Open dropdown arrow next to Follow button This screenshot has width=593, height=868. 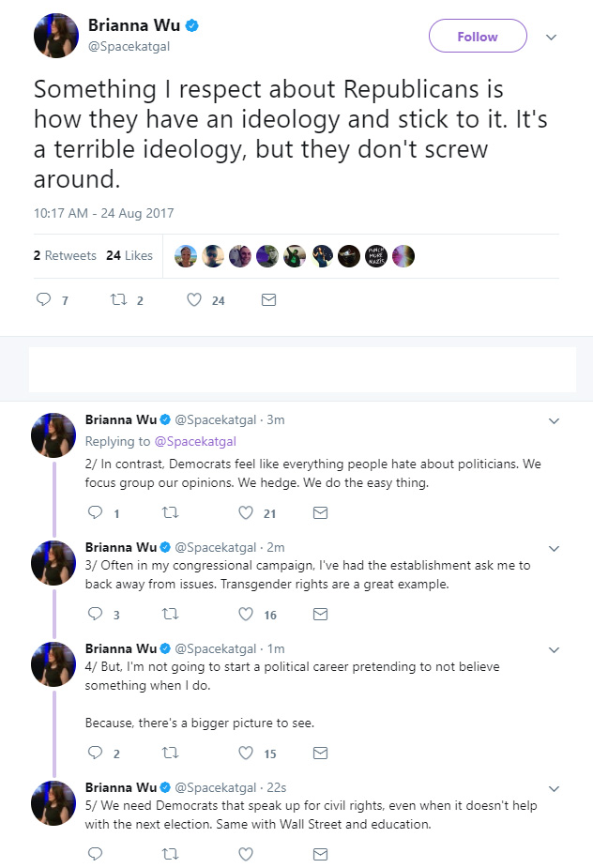tap(551, 38)
